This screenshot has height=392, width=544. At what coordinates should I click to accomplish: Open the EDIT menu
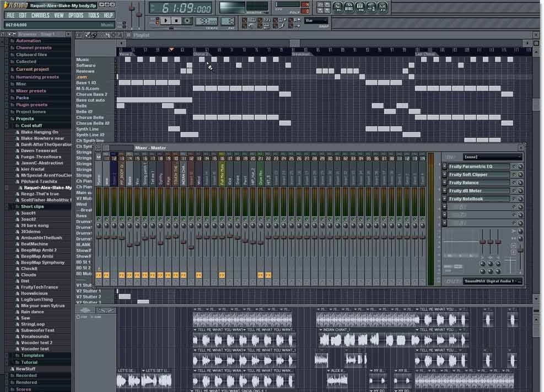(23, 15)
